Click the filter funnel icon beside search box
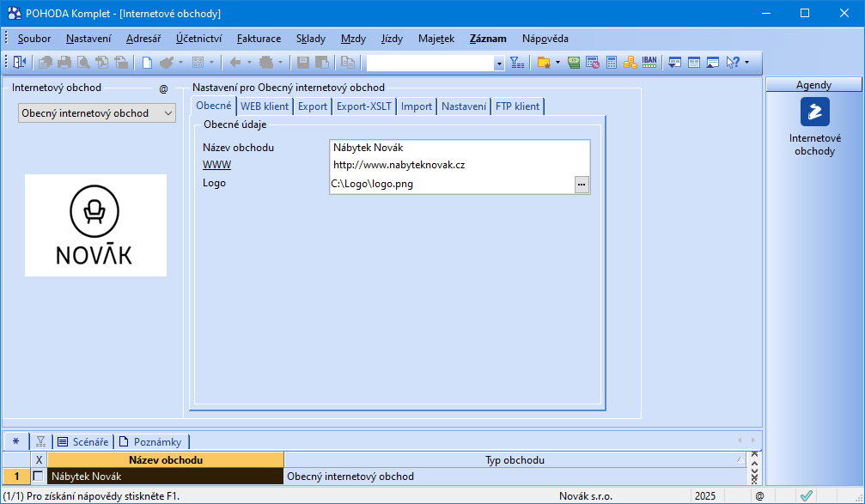 click(516, 62)
